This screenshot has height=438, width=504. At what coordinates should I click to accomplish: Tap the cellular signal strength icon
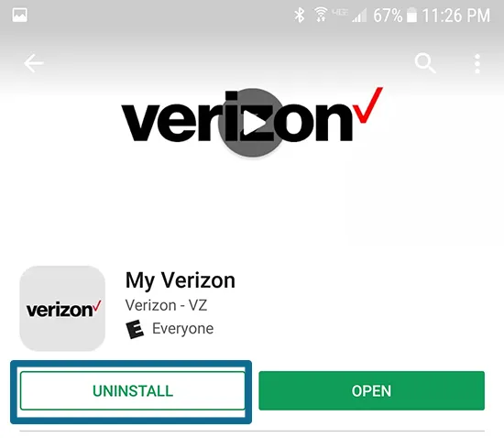(359, 16)
